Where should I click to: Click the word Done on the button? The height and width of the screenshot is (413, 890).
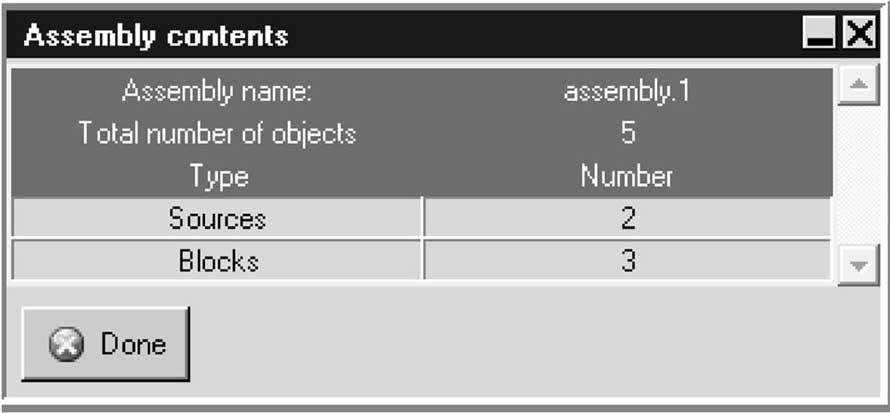point(133,345)
